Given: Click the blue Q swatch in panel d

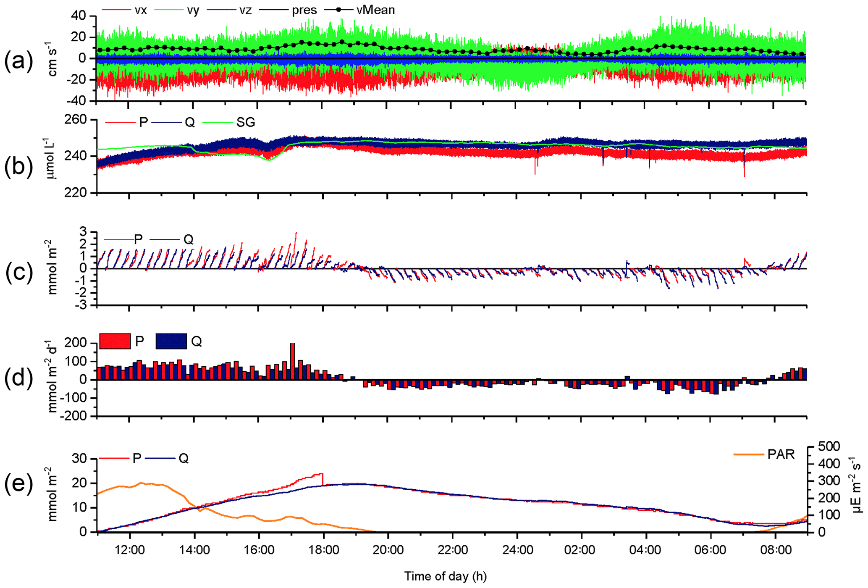Looking at the screenshot, I should [171, 341].
